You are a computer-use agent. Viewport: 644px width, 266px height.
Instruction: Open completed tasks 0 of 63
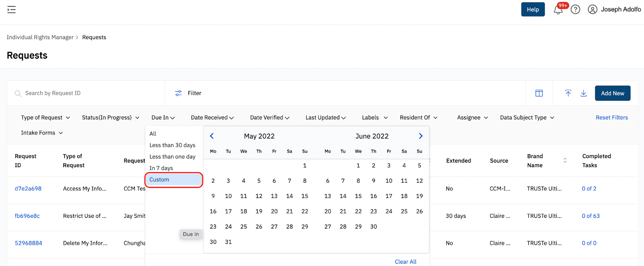coord(591,216)
